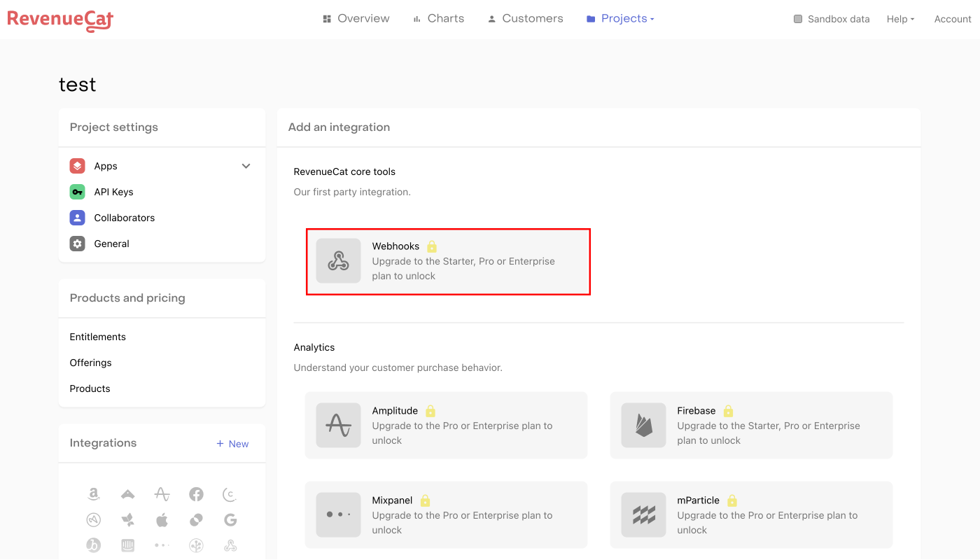Click the lock icon beside mParticle

tap(732, 500)
